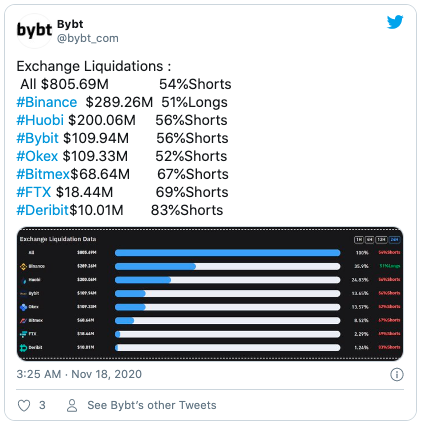Click the Okex logo in the chart

(x=23, y=307)
